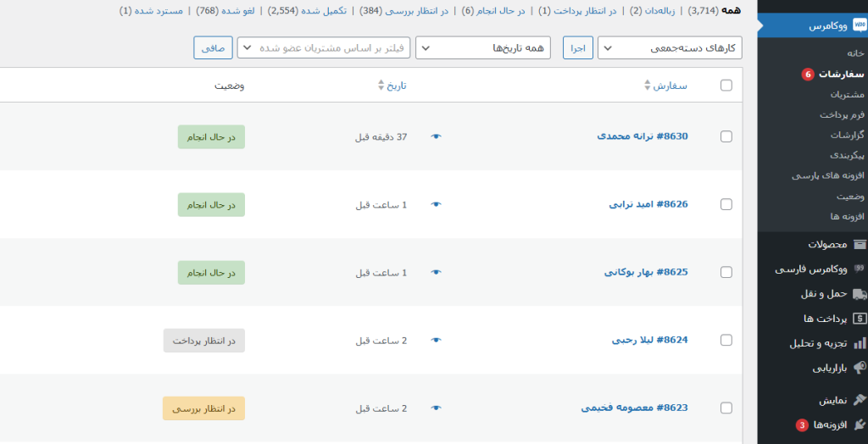
Task: Click the payments dollar icon (پرداخت ها)
Action: (x=859, y=319)
